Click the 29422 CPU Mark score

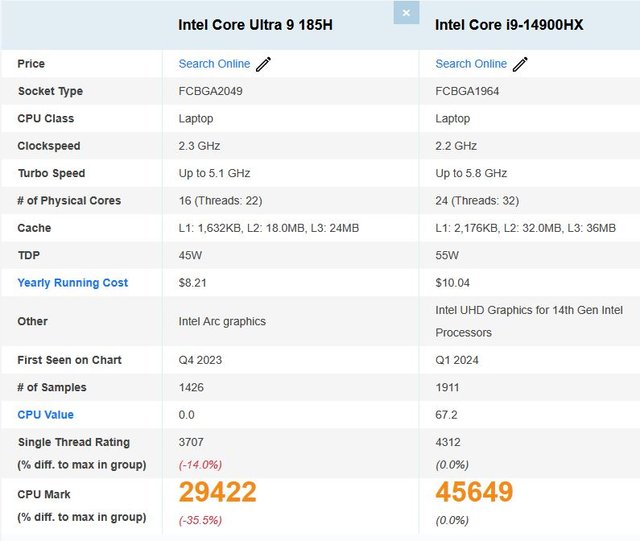click(x=218, y=492)
